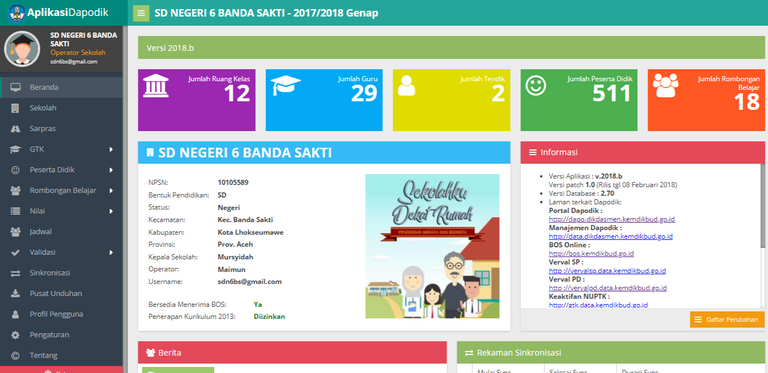The height and width of the screenshot is (373, 768).
Task: Click the Sekolahku Dekat Rumah illustration
Action: pos(432,246)
